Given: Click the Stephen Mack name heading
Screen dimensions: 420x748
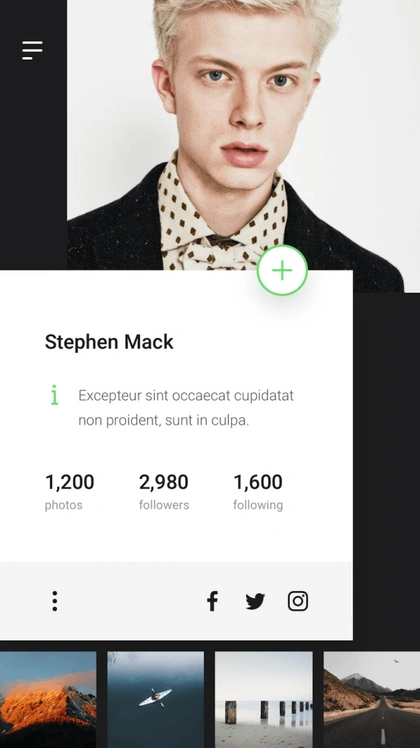Looking at the screenshot, I should [x=109, y=342].
